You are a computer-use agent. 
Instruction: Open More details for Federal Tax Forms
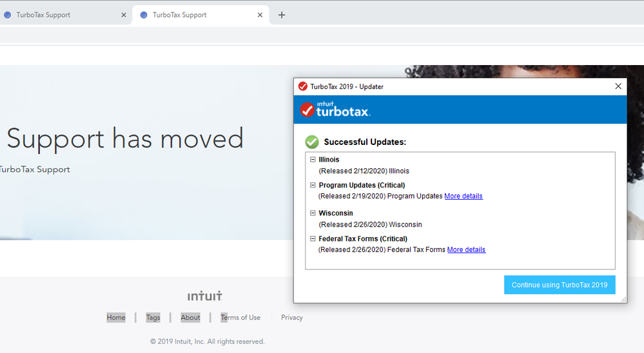click(466, 249)
